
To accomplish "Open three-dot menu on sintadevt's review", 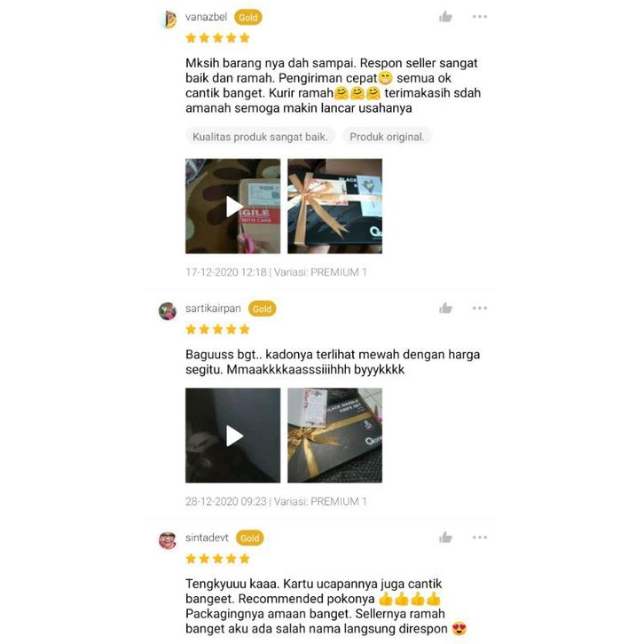I will [x=479, y=538].
